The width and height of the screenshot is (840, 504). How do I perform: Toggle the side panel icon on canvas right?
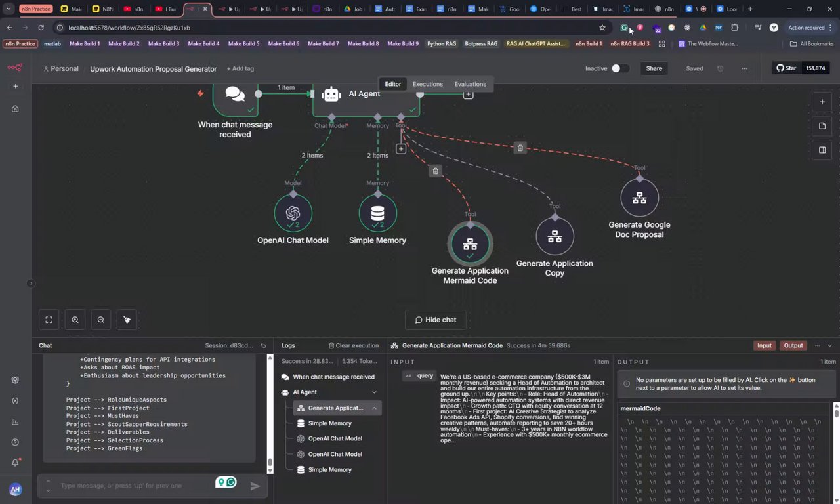pyautogui.click(x=822, y=150)
